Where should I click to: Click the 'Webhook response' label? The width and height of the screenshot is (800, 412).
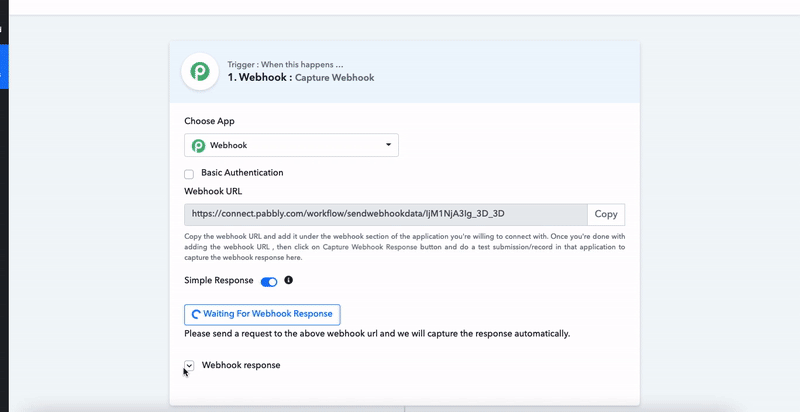coord(241,365)
